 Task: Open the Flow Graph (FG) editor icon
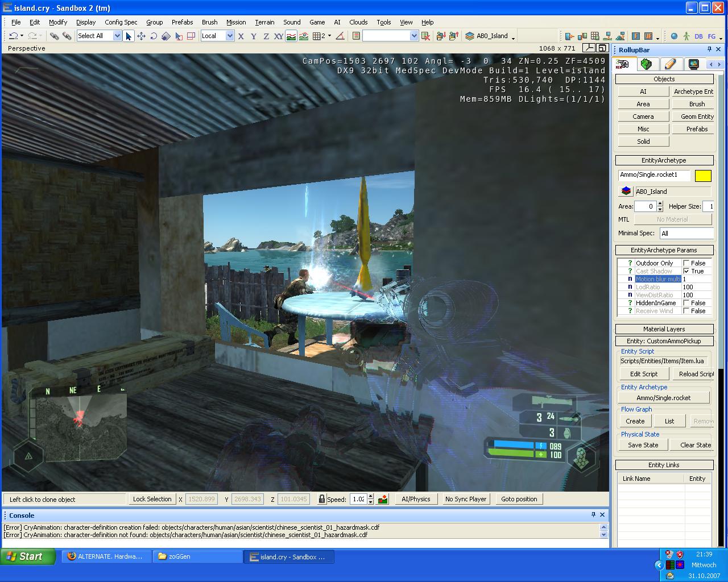(712, 36)
